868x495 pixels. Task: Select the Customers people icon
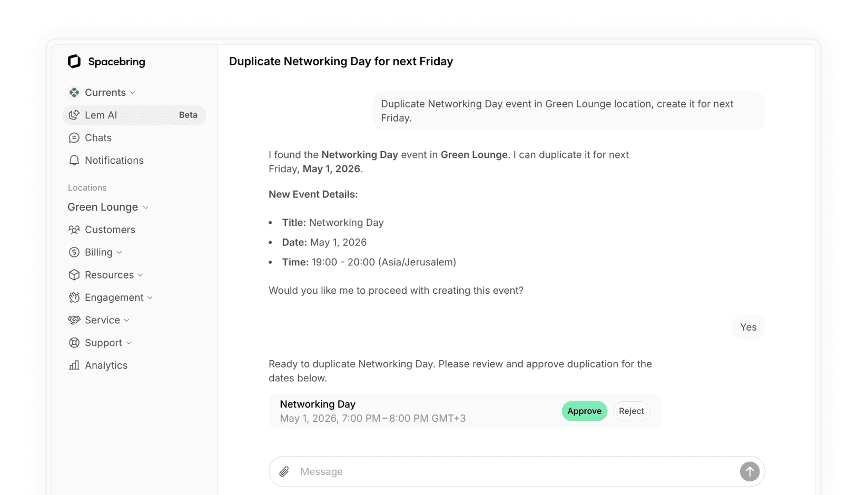click(x=74, y=230)
